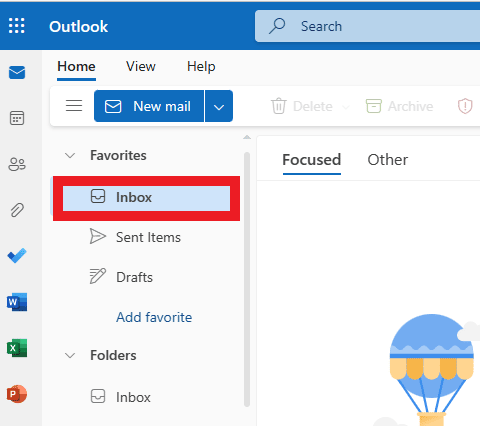Compose with the New mail button
This screenshot has width=480, height=426.
149,106
